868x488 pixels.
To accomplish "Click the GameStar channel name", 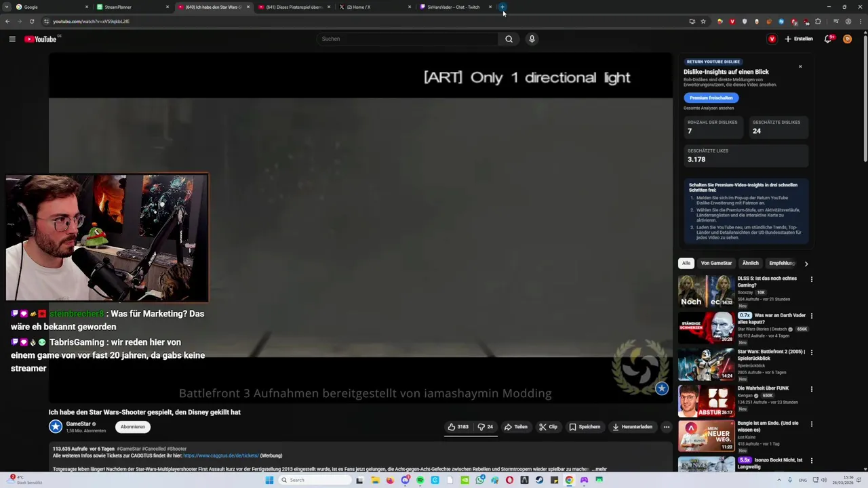I will pos(79,424).
